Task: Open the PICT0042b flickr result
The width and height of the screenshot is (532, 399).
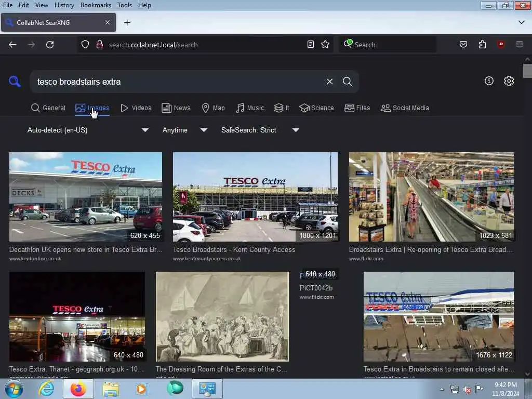Action: tap(316, 288)
